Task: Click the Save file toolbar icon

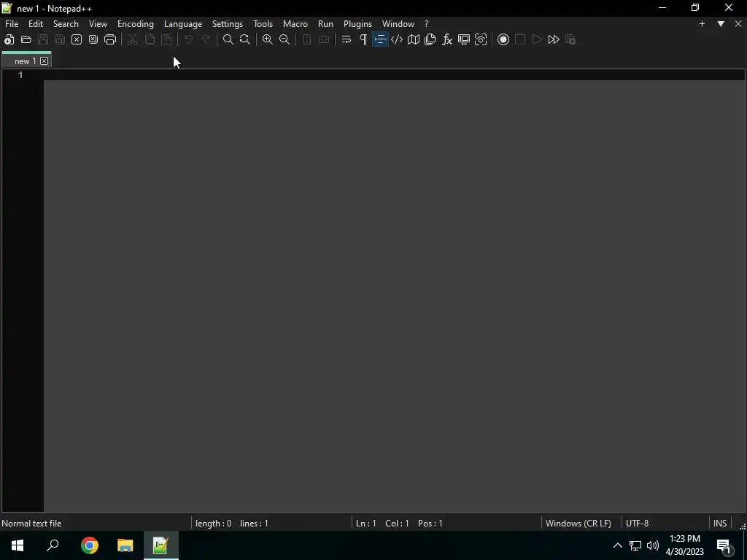Action: (43, 39)
